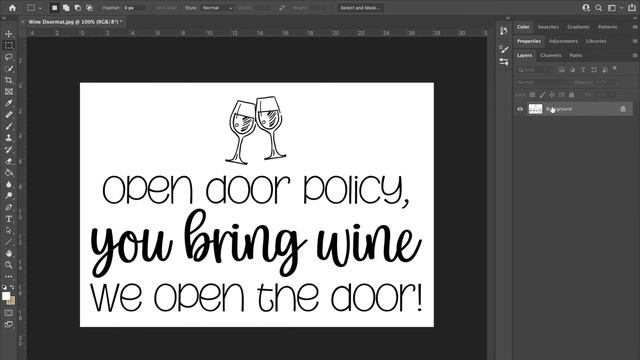The height and width of the screenshot is (360, 640).
Task: Change the screen mode
Action: 9,325
